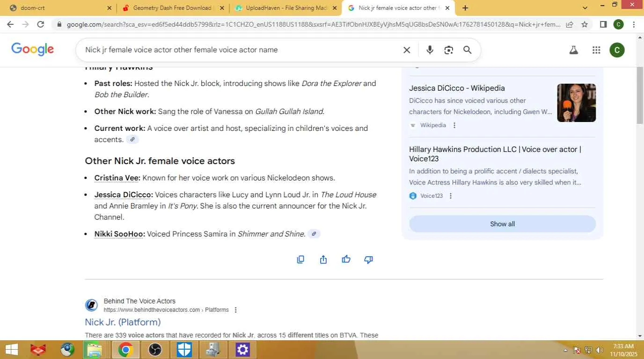Clear the Google search box text
The width and height of the screenshot is (644, 359).
coord(407,50)
